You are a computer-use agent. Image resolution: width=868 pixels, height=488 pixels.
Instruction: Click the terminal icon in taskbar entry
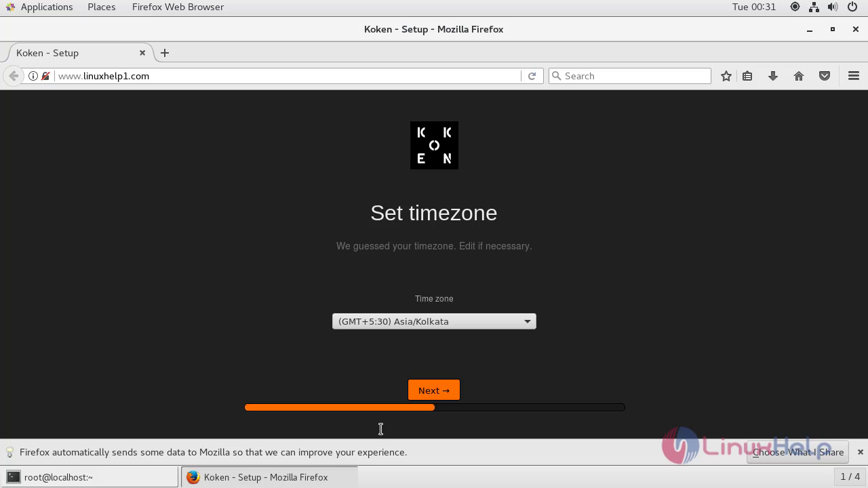coord(14,477)
